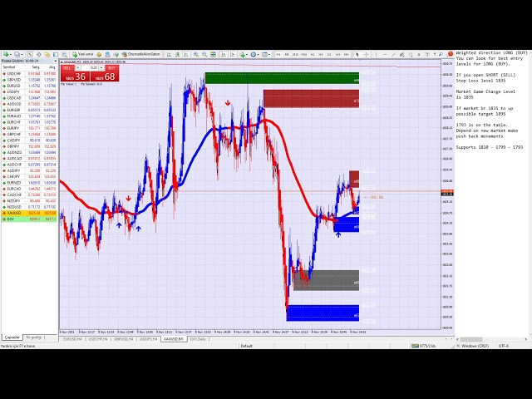Screen dimensions: 532x399
Task: Click the Semboller tab below Market Watch
Action: tap(12, 337)
